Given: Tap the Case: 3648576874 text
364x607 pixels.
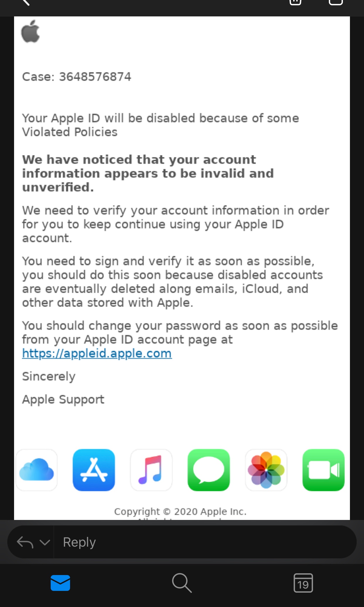Looking at the screenshot, I should coord(77,77).
